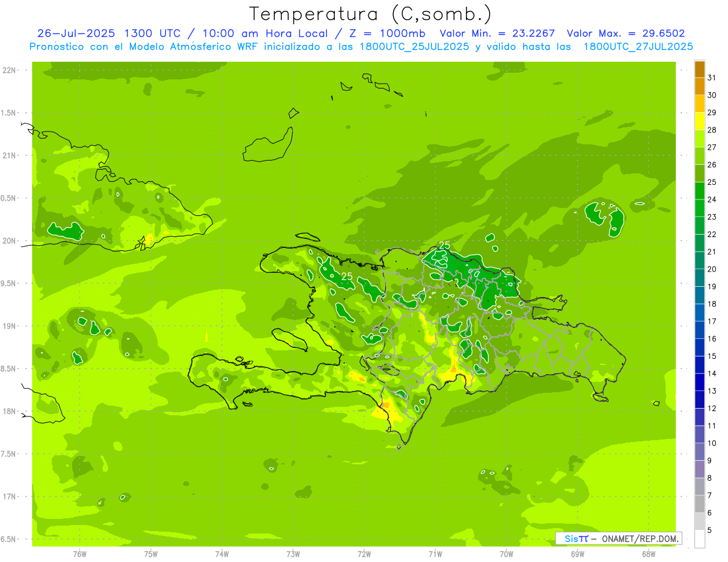Pick the purple swatch between 9 and 10

[x=699, y=452]
